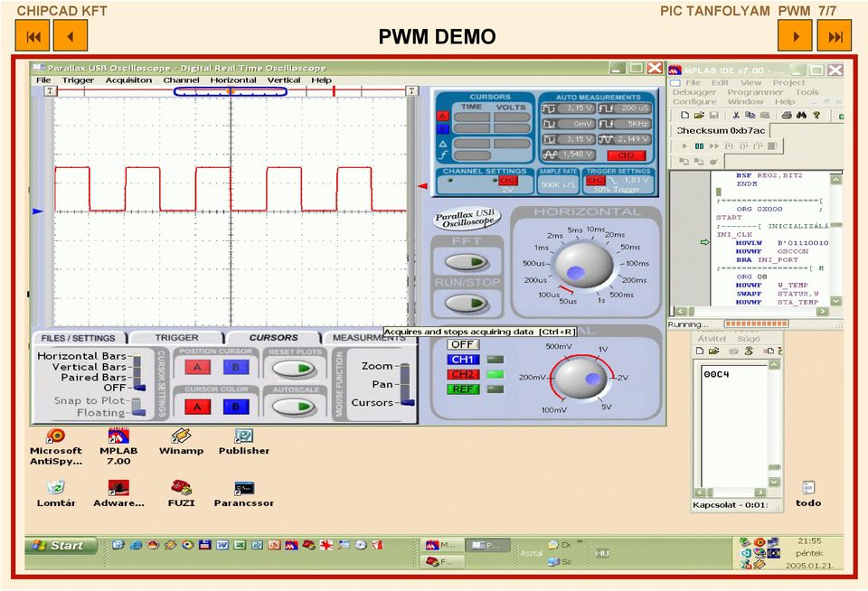Screen dimensions: 868x591
Task: Switch to the MEASURMENTS tab
Action: (369, 338)
